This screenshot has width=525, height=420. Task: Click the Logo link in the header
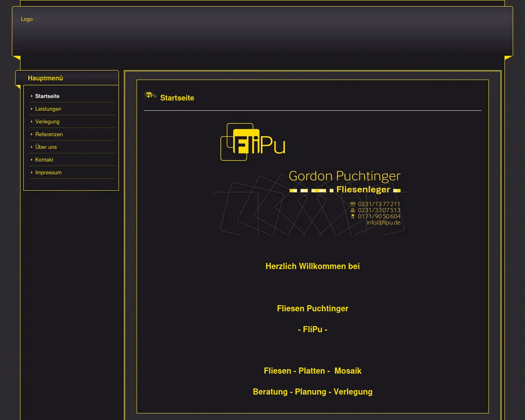coord(27,19)
